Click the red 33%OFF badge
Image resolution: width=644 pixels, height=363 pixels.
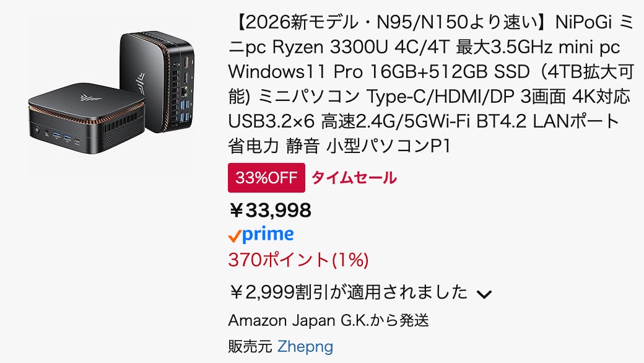click(266, 178)
